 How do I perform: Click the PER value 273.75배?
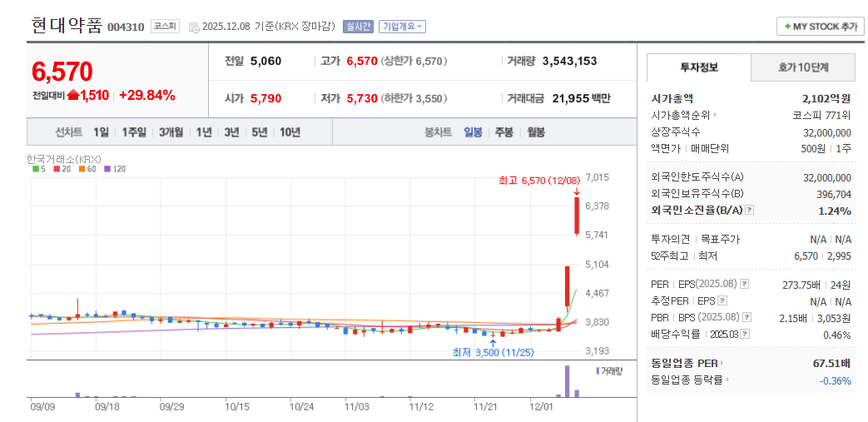point(801,285)
